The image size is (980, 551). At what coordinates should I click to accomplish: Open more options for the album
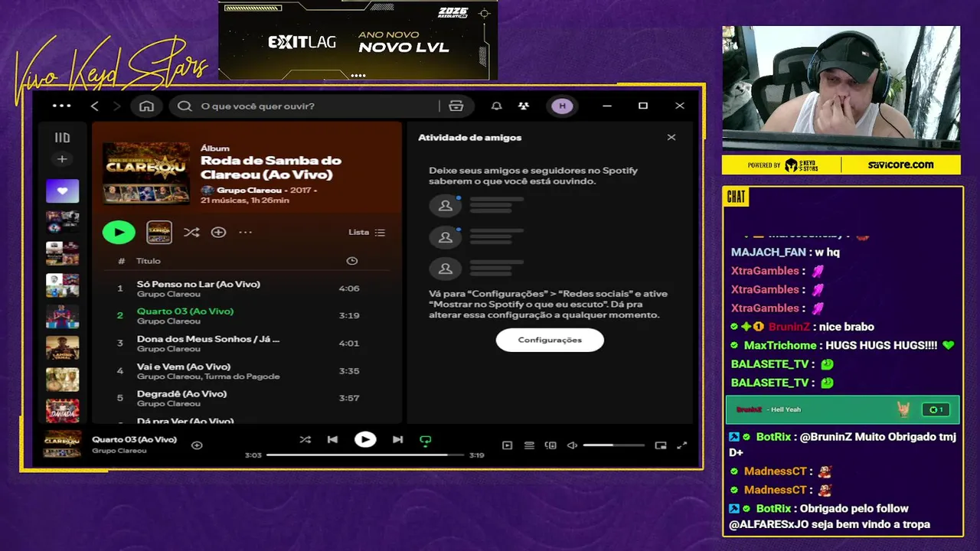click(x=245, y=232)
